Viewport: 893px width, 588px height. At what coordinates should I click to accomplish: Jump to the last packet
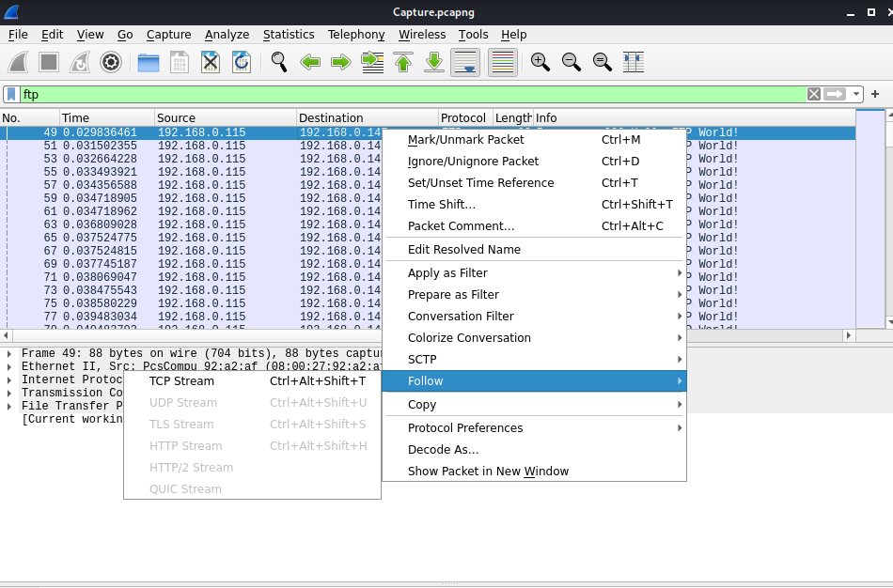[x=433, y=62]
